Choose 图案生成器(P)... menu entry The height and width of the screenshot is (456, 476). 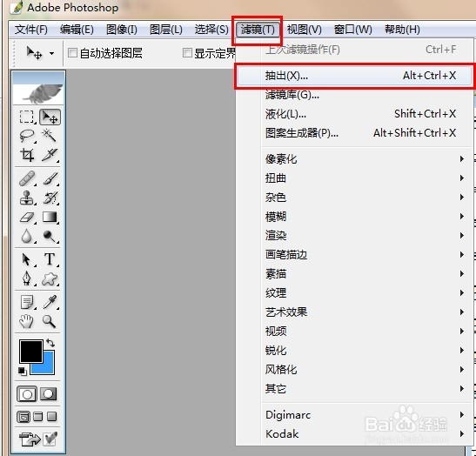click(354, 133)
